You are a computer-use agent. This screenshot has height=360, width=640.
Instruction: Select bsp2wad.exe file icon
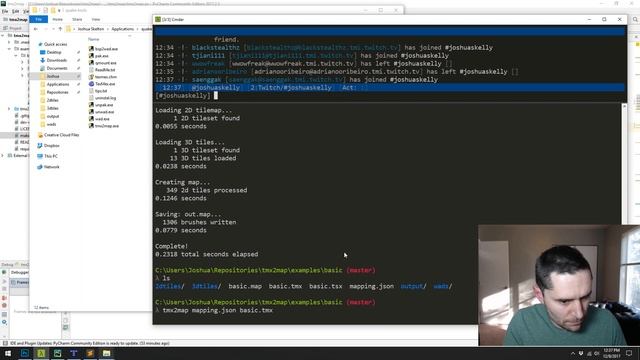coord(91,49)
